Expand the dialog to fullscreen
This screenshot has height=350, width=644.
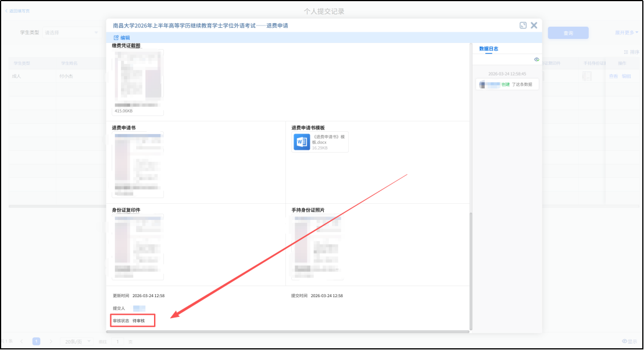click(x=523, y=26)
